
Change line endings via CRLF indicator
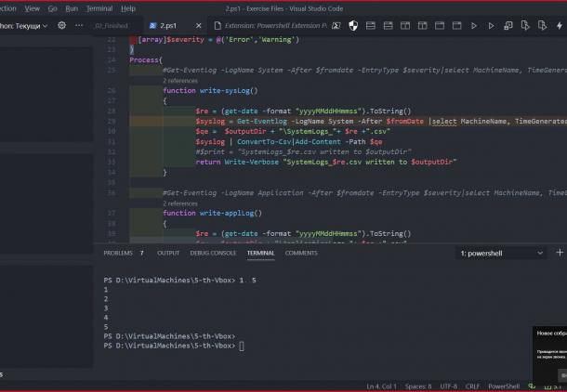click(x=472, y=385)
